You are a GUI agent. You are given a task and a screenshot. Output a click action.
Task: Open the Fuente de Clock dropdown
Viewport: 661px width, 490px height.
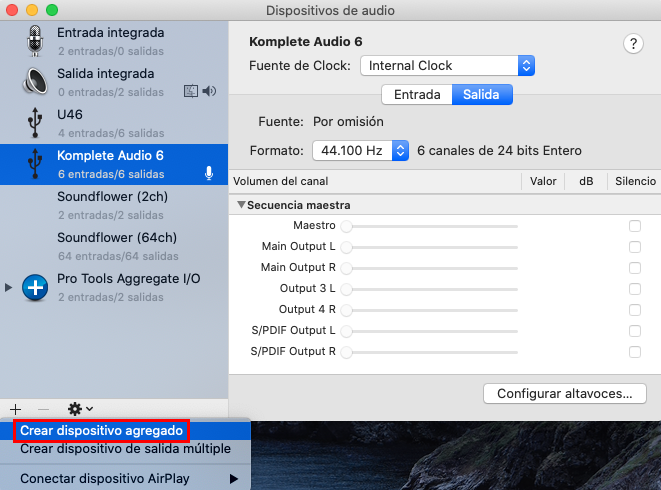coord(448,66)
